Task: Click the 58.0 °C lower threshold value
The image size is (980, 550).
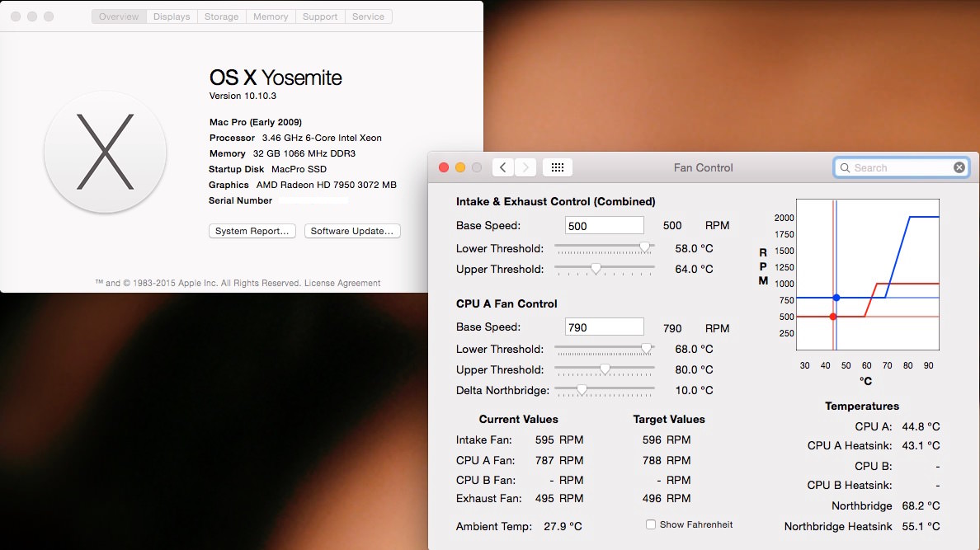Action: coord(694,248)
